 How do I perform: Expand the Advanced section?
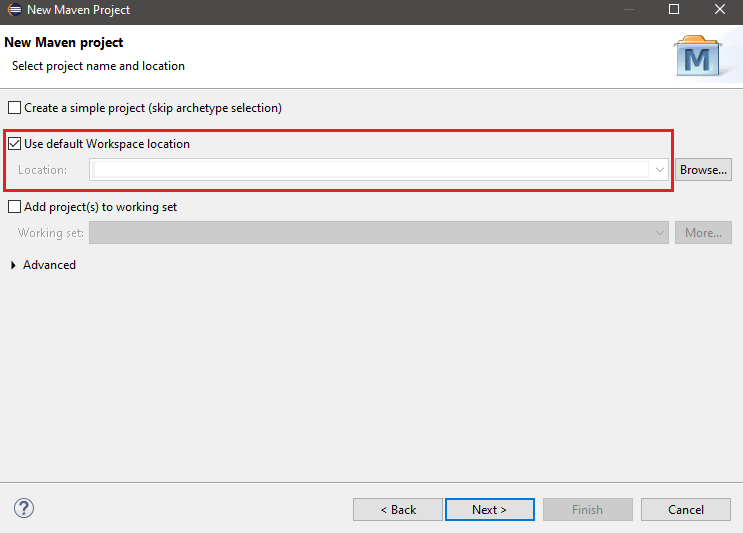click(14, 265)
